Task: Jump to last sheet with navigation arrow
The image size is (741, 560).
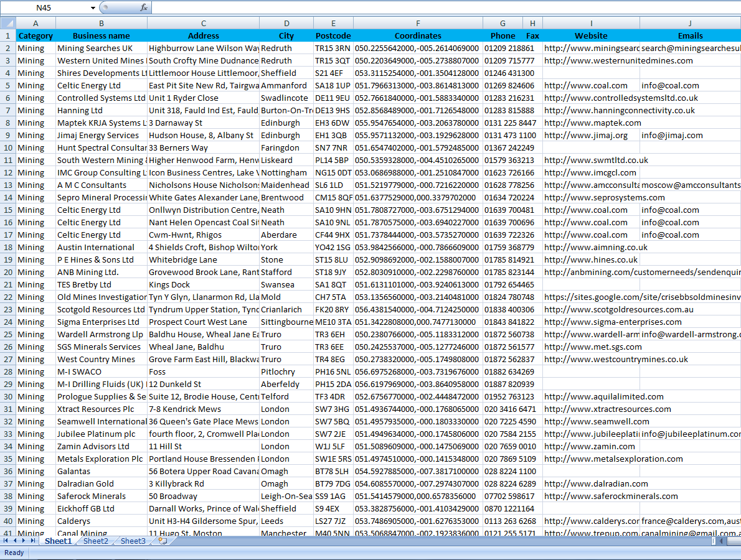Action: 32,541
